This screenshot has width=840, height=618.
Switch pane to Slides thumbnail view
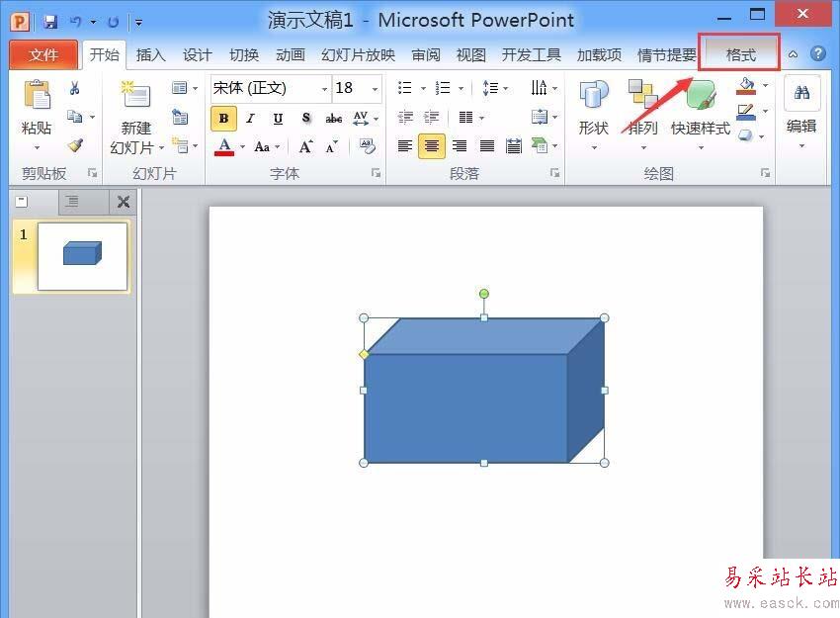(22, 202)
